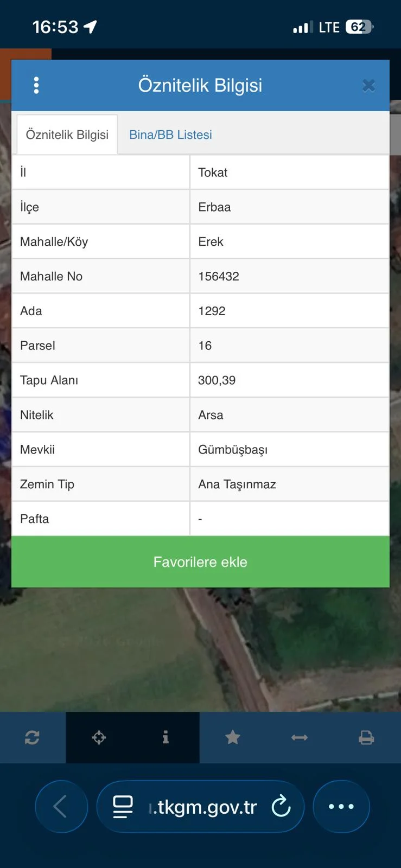Tap the Mahalle No value 156432
The image size is (401, 868).
[x=219, y=276]
